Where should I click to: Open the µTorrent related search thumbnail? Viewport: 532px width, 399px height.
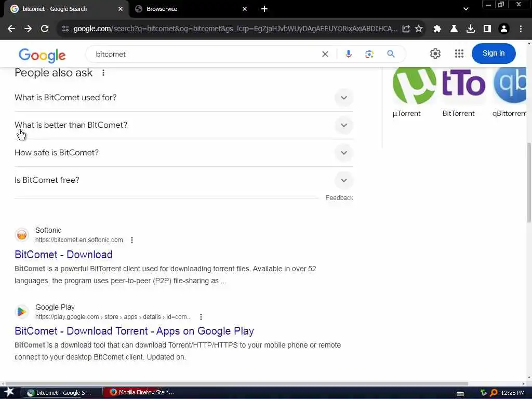point(414,92)
